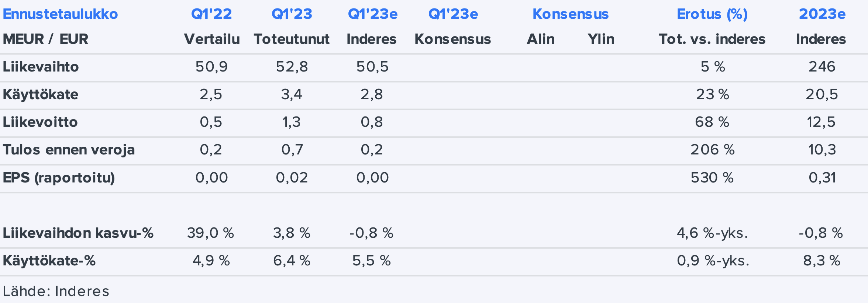Select the Q1'22 column header
This screenshot has width=868, height=303.
click(211, 14)
